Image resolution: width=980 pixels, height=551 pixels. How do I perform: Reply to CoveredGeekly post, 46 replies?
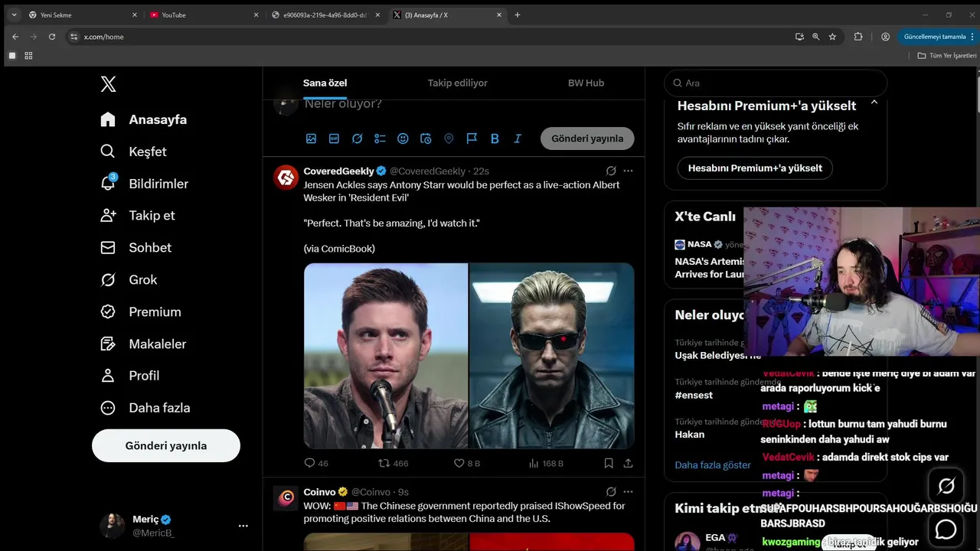[x=316, y=463]
